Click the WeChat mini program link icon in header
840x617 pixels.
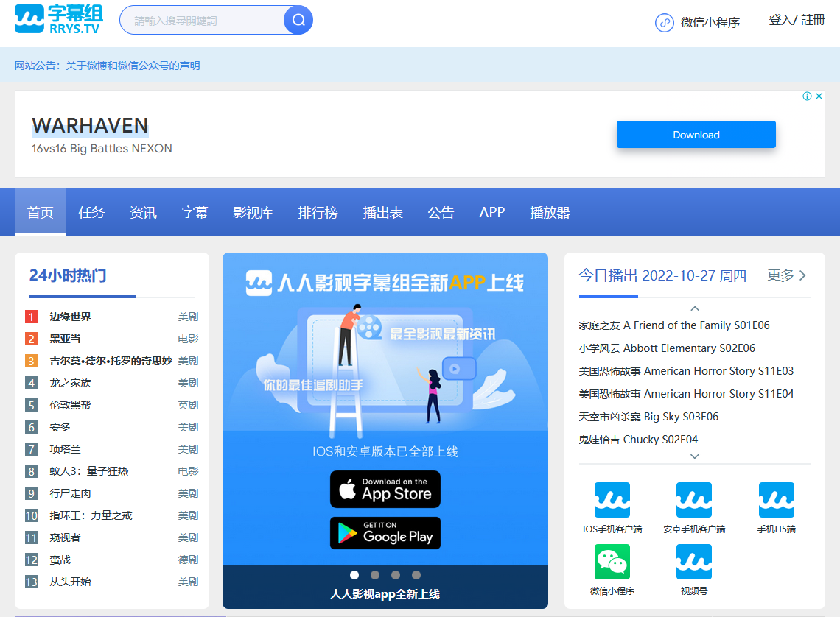(x=665, y=23)
